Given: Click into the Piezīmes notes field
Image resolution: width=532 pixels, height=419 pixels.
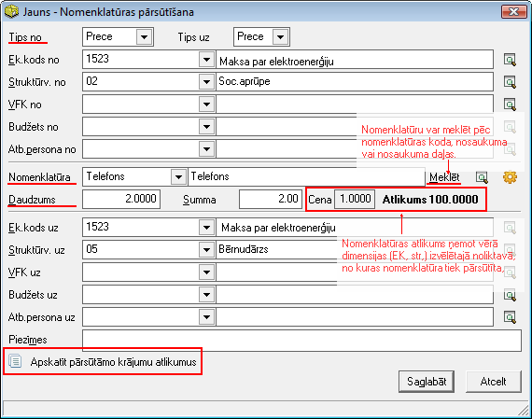Looking at the screenshot, I should 301,341.
